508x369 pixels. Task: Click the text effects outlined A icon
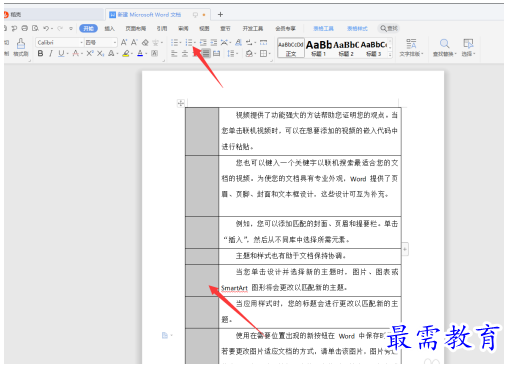point(111,53)
